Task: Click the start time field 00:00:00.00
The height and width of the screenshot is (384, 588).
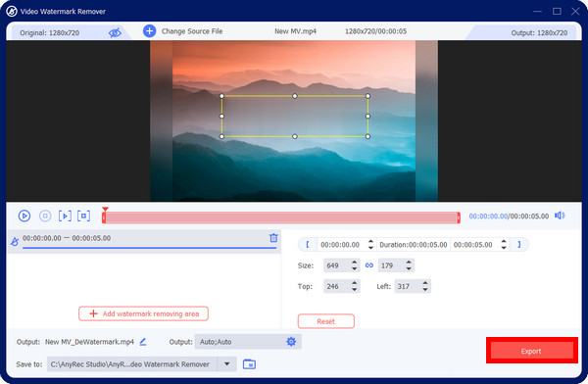Action: click(340, 245)
